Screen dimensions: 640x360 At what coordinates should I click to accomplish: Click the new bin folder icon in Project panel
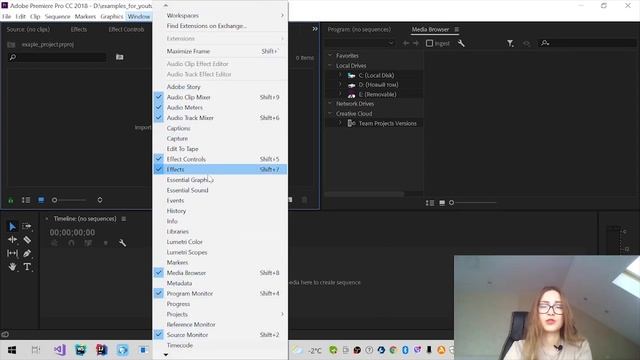120,57
